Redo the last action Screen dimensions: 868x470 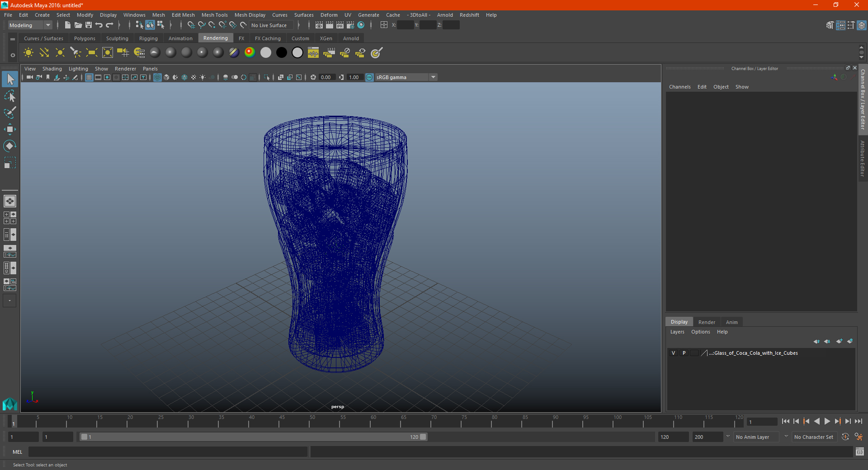point(109,25)
